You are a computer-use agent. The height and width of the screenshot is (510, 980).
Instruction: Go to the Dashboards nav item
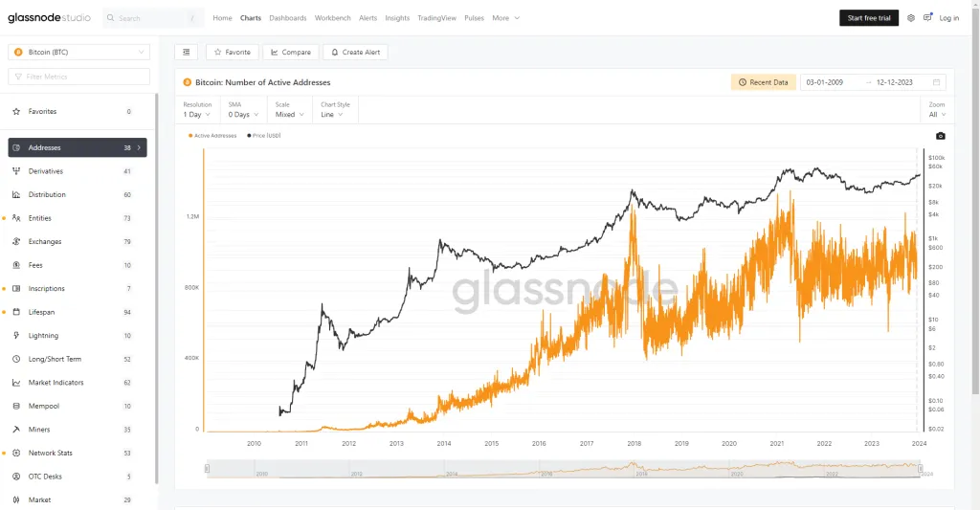pos(288,18)
